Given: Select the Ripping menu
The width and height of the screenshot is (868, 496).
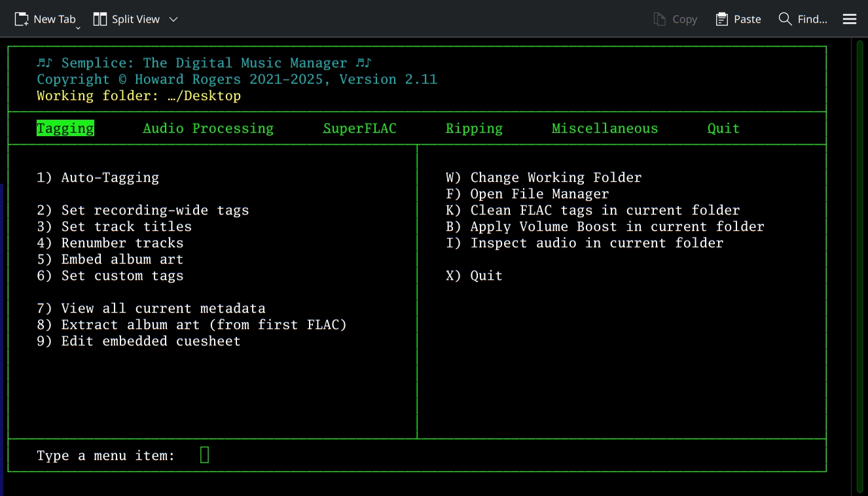Looking at the screenshot, I should [x=474, y=128].
